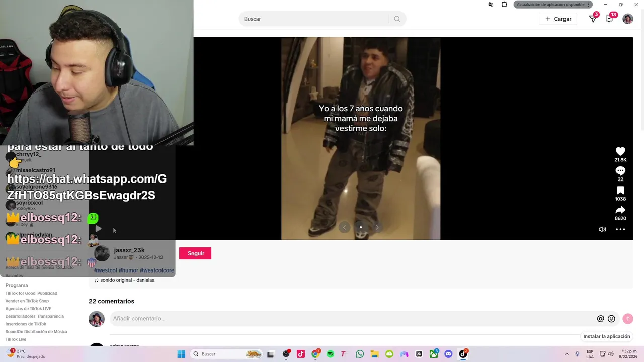Open sonido original - danielaa sound link

click(x=125, y=280)
